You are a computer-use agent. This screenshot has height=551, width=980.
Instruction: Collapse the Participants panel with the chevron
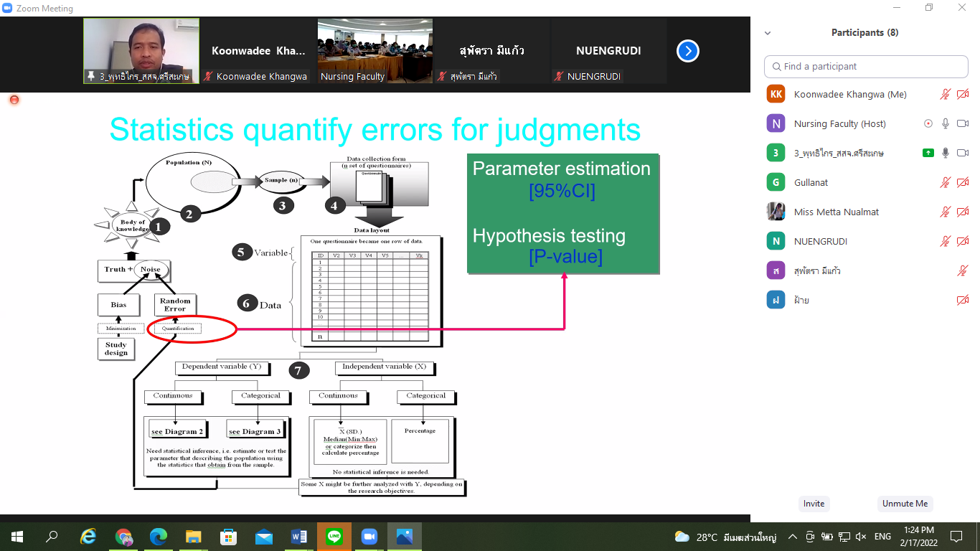coord(768,33)
